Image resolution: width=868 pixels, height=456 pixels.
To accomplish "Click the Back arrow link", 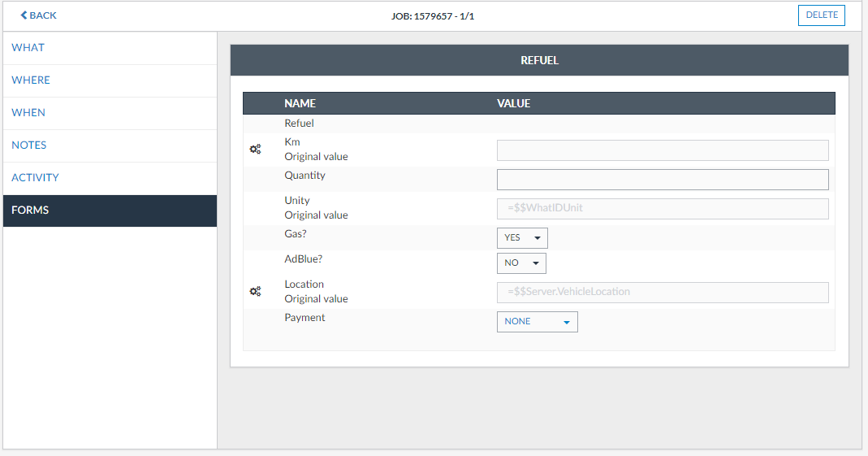I will [x=38, y=15].
